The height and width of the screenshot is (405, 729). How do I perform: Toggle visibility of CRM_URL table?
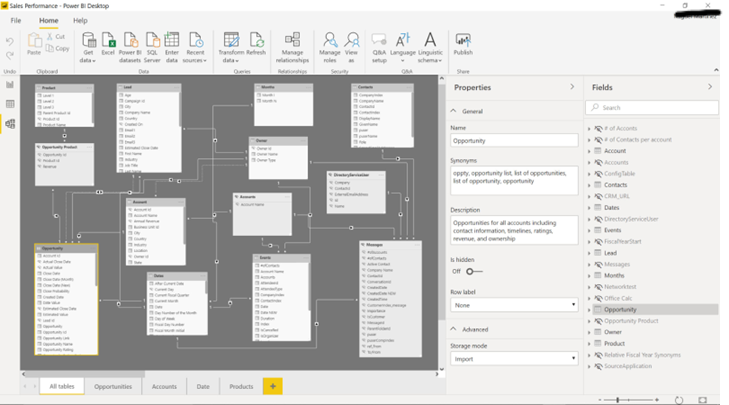coord(598,196)
